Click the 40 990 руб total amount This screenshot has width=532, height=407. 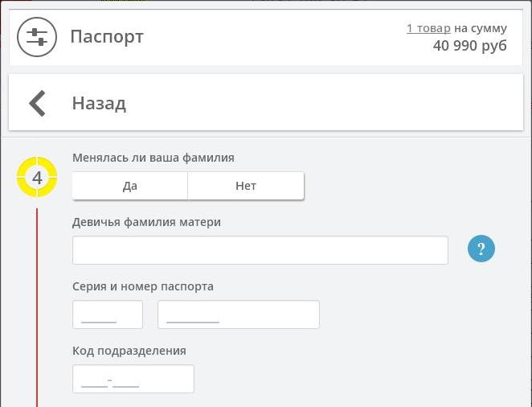(469, 46)
